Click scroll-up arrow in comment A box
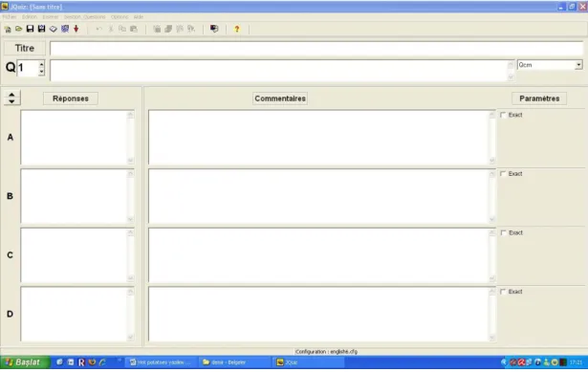588x372 pixels. click(x=492, y=115)
